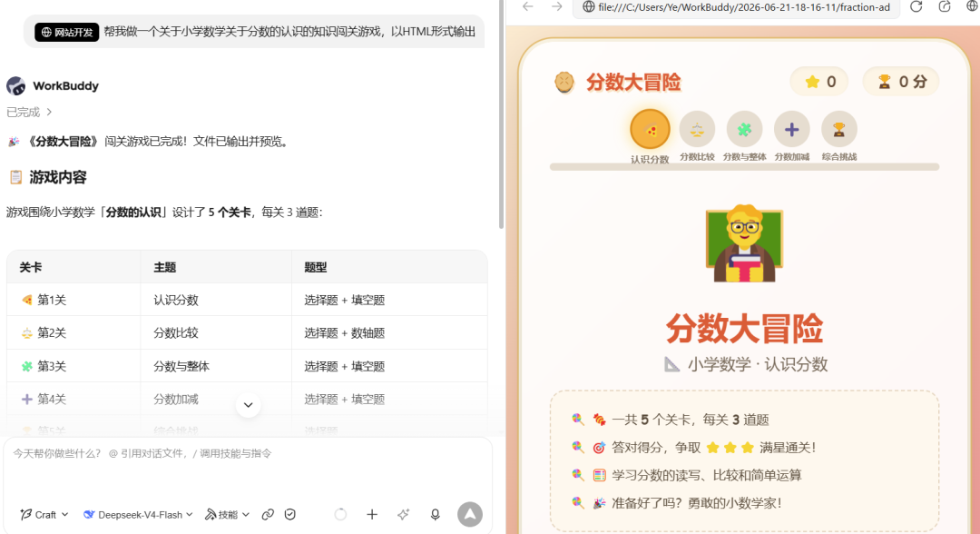This screenshot has height=534, width=980.
Task: Click the microphone voice input icon
Action: tap(435, 515)
